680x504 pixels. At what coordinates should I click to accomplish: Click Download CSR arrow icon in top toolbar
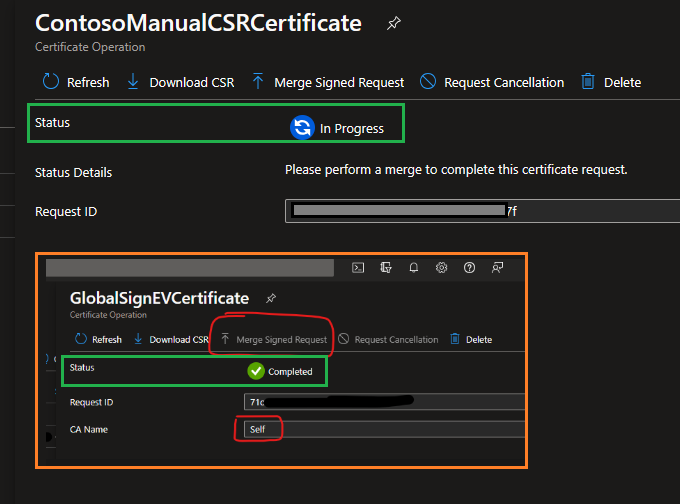pyautogui.click(x=133, y=82)
